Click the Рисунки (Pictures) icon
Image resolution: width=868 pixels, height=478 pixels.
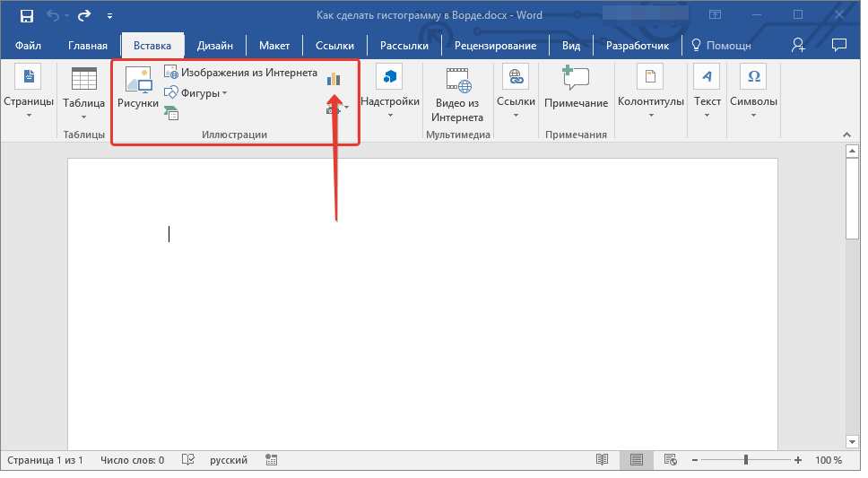(x=138, y=89)
